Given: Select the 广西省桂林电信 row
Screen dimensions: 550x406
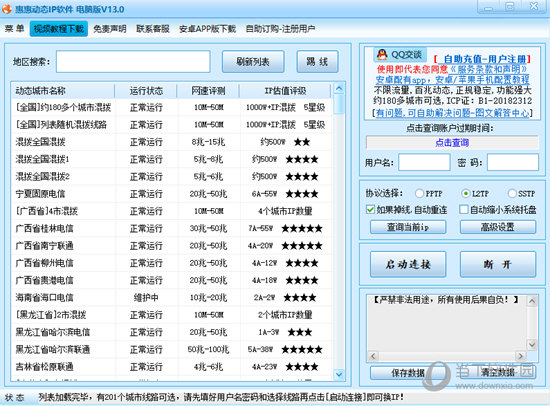Looking at the screenshot, I should tap(172, 228).
